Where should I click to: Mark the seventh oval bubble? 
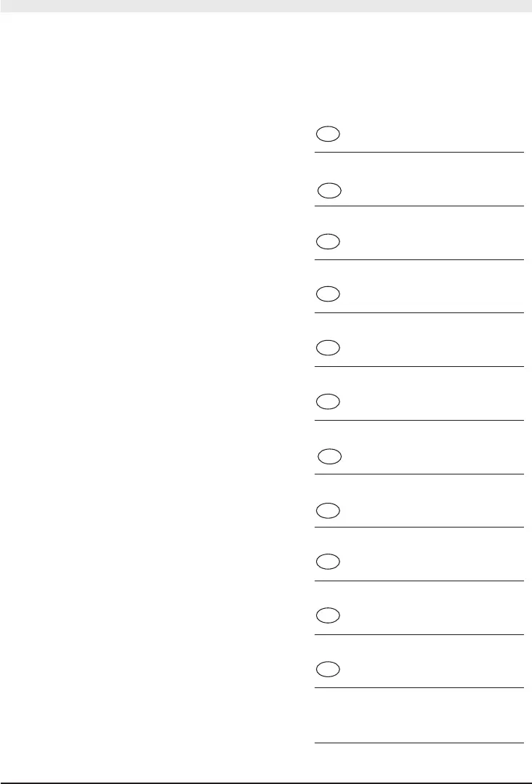click(x=329, y=456)
